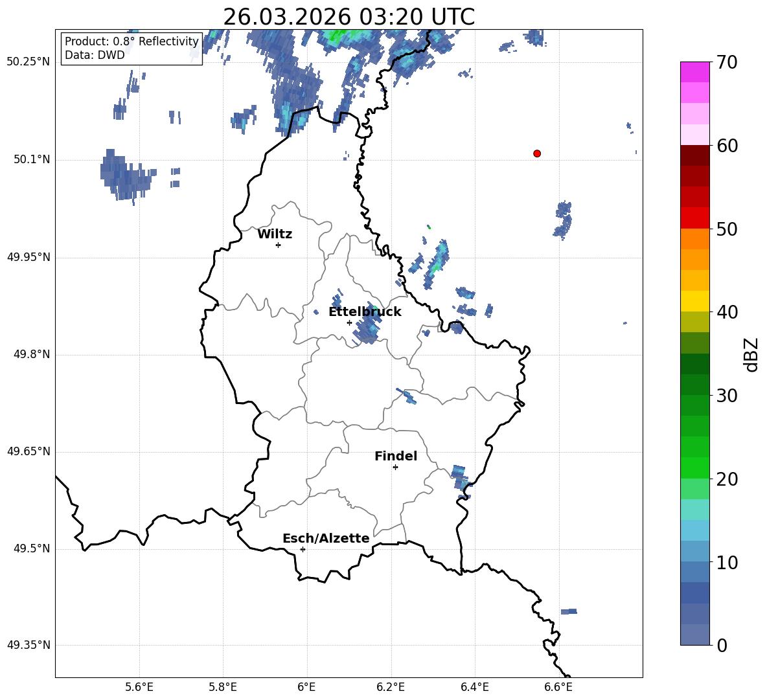Click the 70 colorbar tick label
This screenshot has height=700, width=767.
[727, 62]
